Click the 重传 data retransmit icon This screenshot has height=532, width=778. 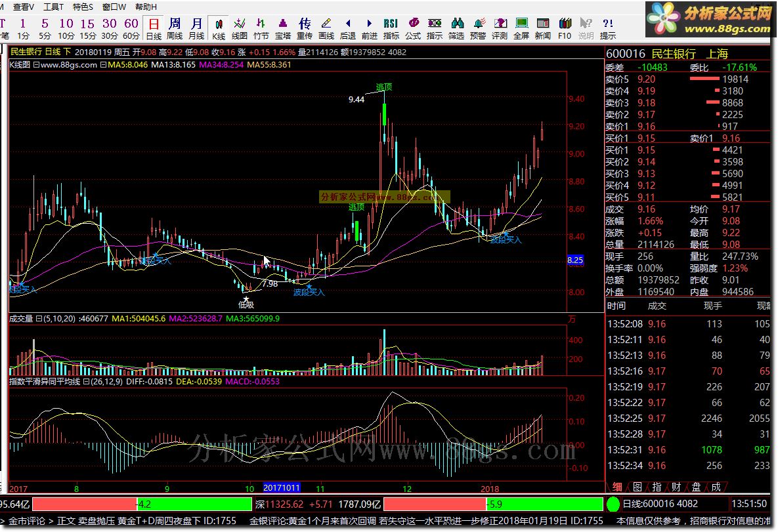click(x=305, y=28)
